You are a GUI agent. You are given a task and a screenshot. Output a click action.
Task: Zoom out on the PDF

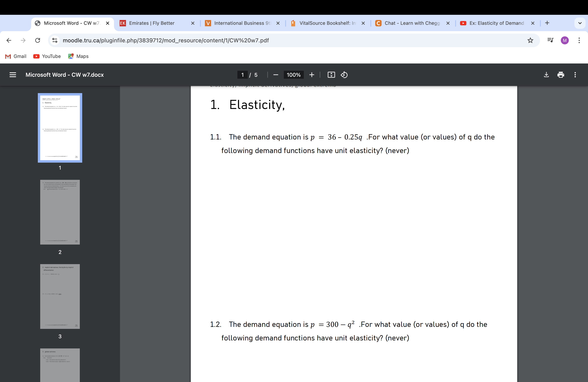click(276, 75)
